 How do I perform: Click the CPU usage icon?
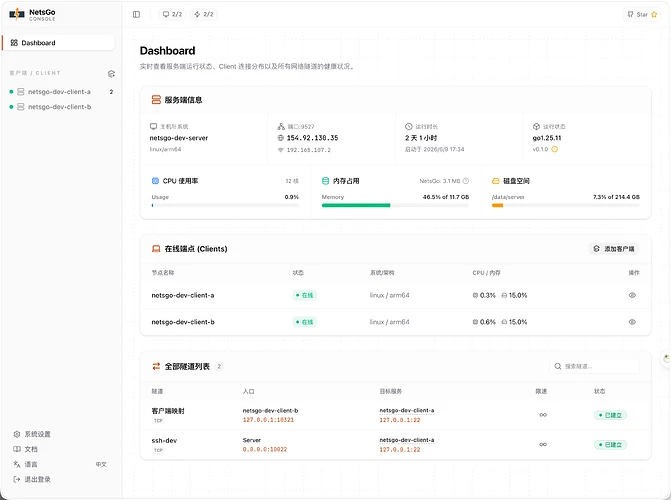click(x=155, y=181)
